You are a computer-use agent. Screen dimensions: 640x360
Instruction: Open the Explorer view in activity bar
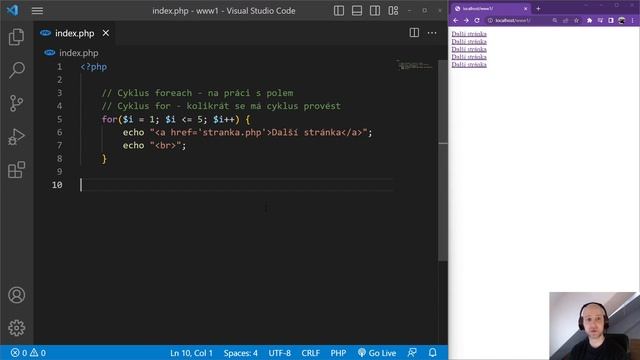click(x=16, y=37)
